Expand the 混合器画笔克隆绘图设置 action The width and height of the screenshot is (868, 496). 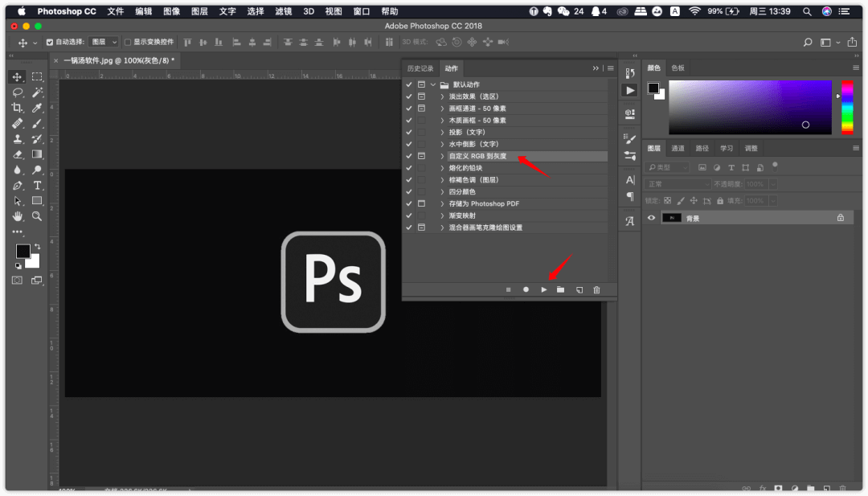coord(442,228)
